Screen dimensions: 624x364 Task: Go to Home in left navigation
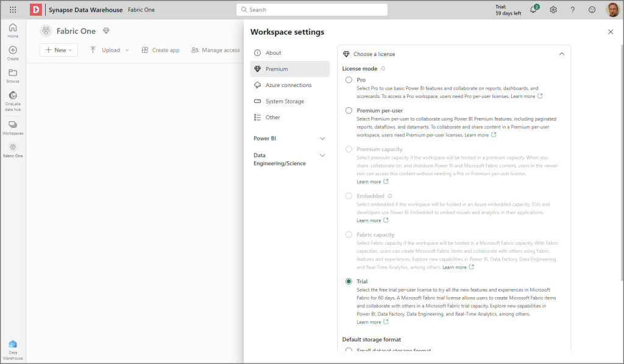click(13, 30)
